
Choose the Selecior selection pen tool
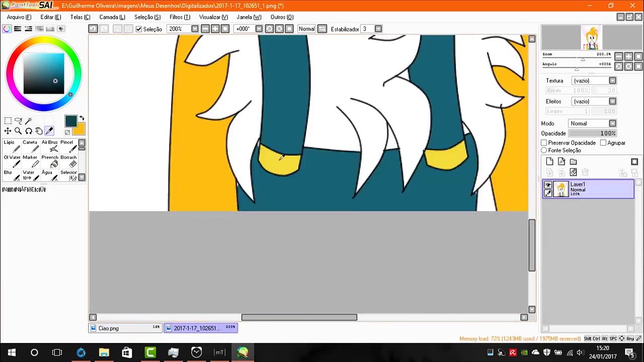click(x=68, y=176)
